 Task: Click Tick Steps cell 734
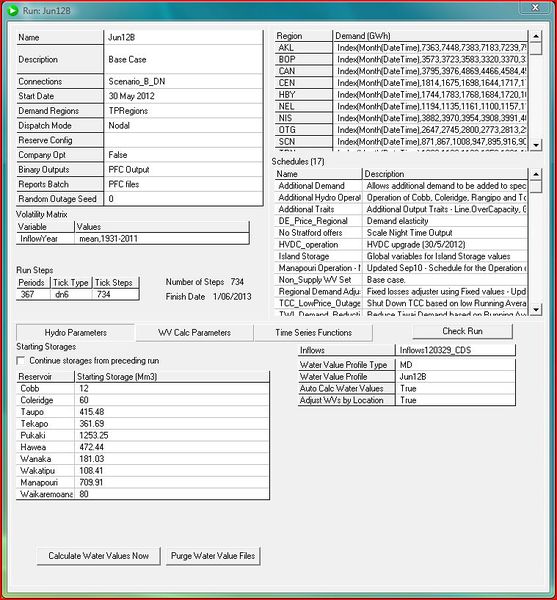tap(115, 294)
